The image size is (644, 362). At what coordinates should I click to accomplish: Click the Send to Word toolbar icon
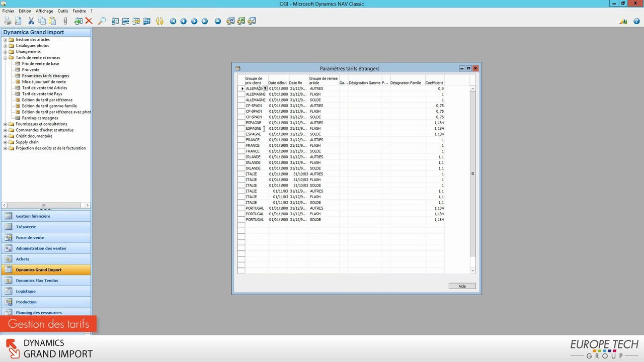click(230, 21)
